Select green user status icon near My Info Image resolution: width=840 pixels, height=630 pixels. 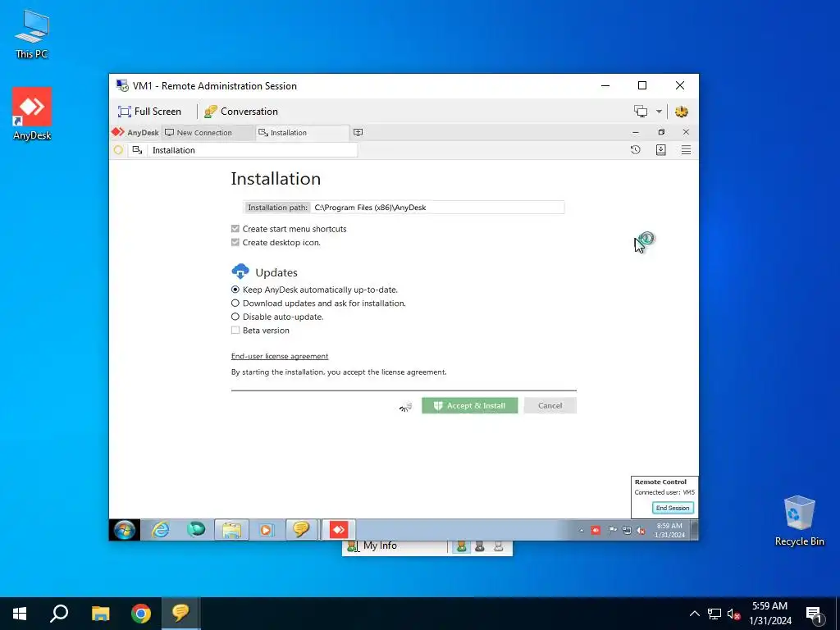[461, 546]
